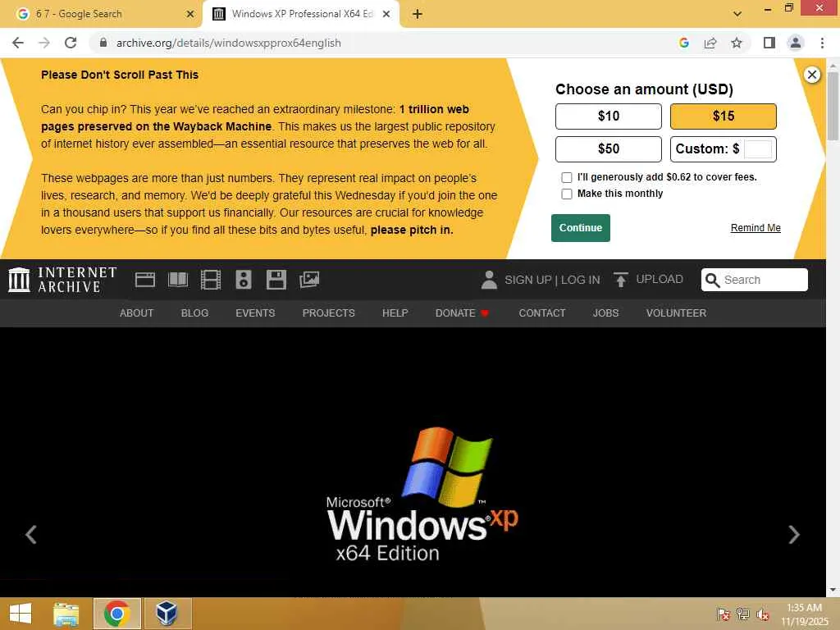Viewport: 840px width, 630px height.
Task: Open the Texts book icon
Action: 178,280
